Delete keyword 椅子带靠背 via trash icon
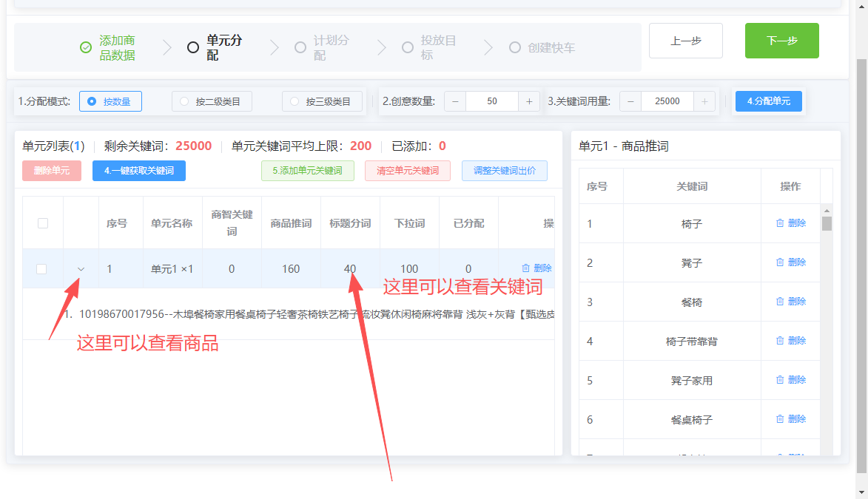The width and height of the screenshot is (868, 499). tap(780, 341)
